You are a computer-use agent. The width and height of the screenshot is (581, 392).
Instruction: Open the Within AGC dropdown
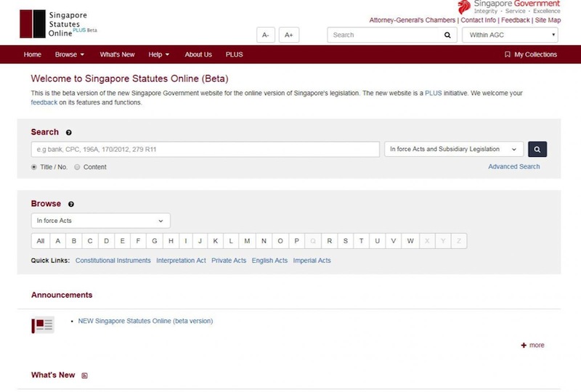[x=510, y=35]
